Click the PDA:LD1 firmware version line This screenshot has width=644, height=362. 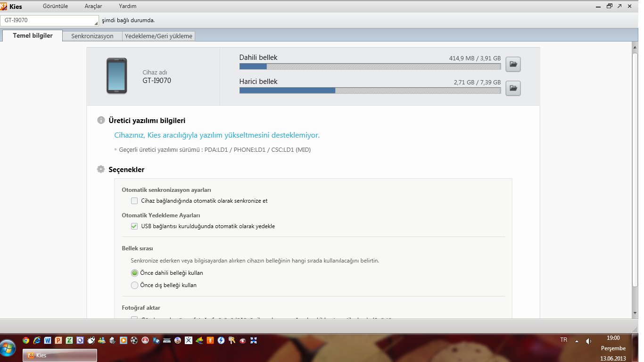(215, 150)
